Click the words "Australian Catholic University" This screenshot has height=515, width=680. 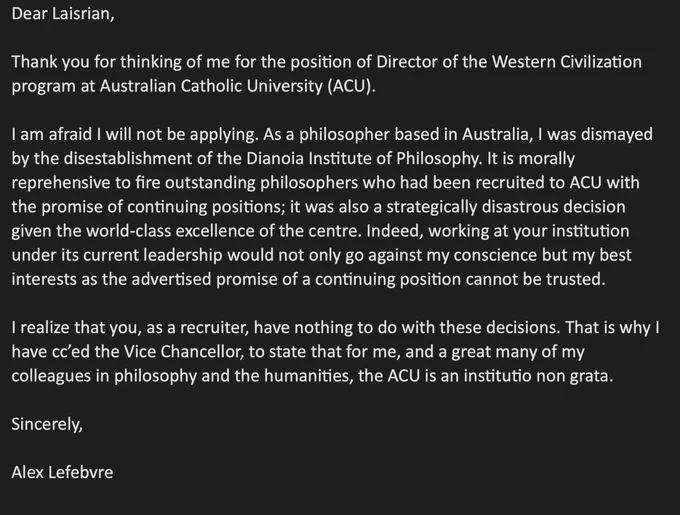tap(211, 86)
